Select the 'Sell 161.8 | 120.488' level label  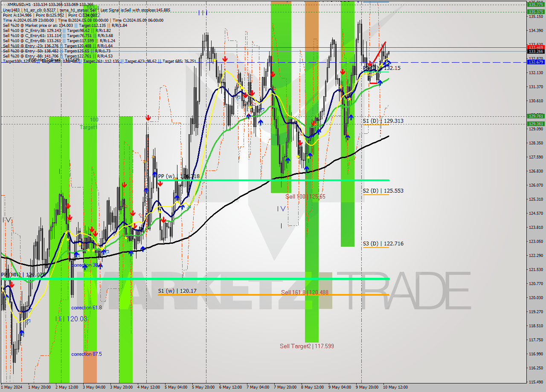(x=305, y=292)
